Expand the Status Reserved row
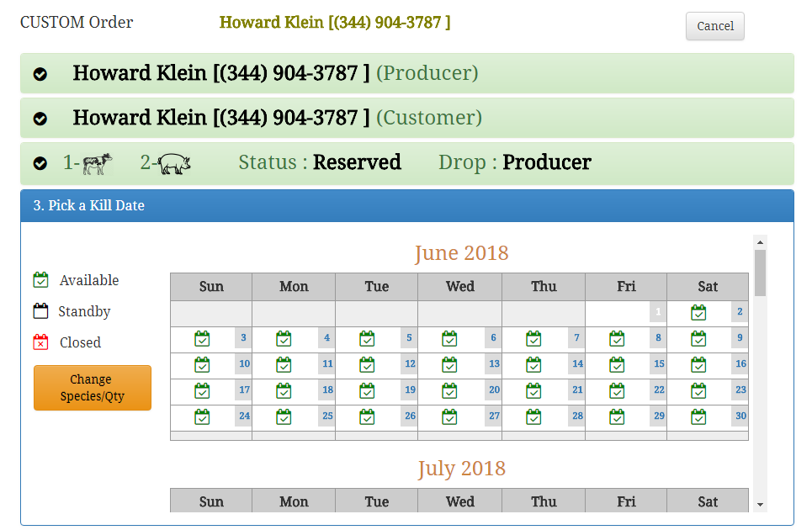Image resolution: width=812 pixels, height=530 pixels. [407, 163]
